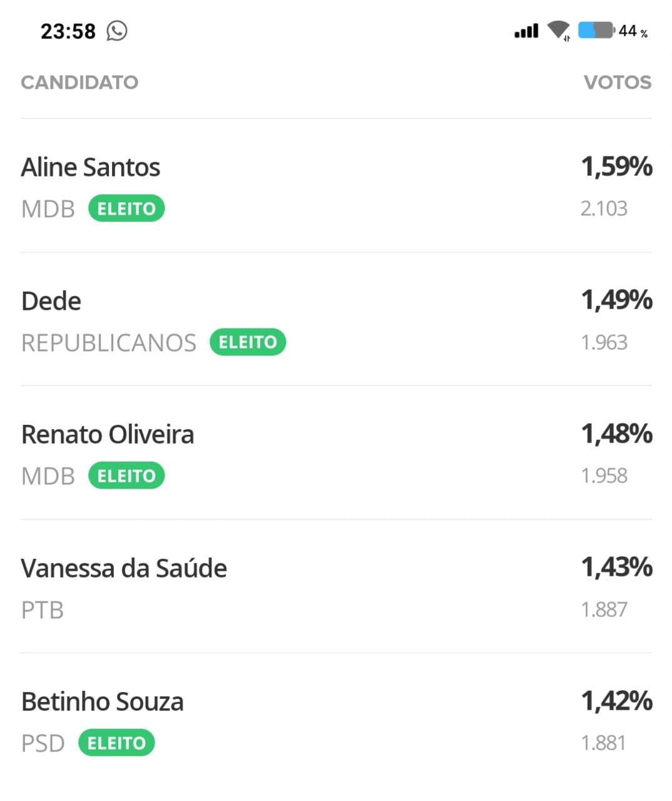Tap the WhatsApp notification icon

(x=117, y=30)
